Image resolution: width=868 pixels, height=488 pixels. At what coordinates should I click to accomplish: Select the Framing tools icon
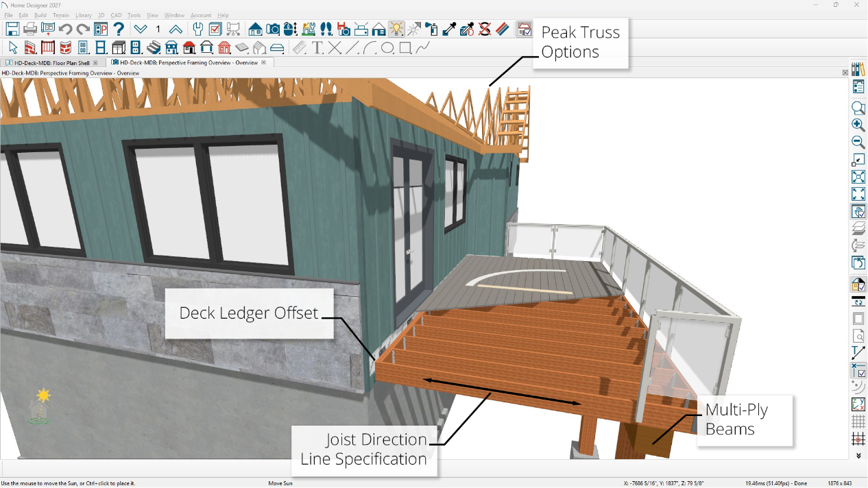coord(224,47)
